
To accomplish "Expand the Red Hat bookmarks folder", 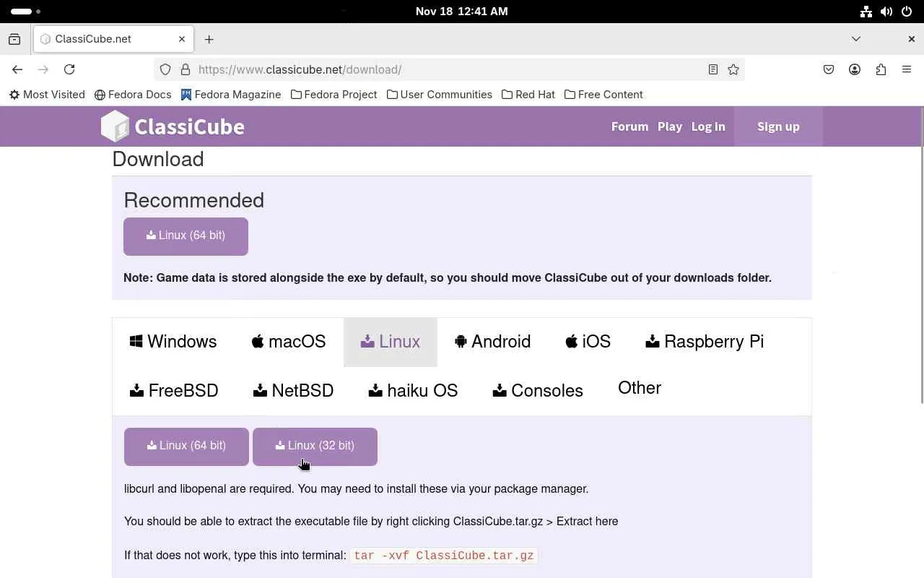I will pos(528,95).
